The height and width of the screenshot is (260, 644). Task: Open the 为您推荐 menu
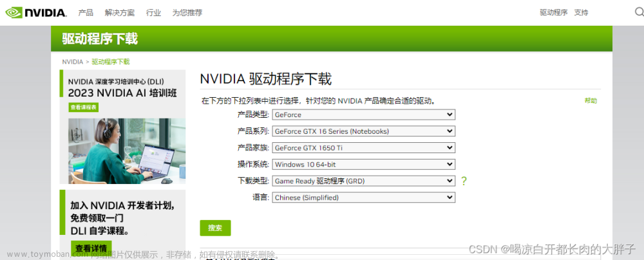(x=187, y=13)
